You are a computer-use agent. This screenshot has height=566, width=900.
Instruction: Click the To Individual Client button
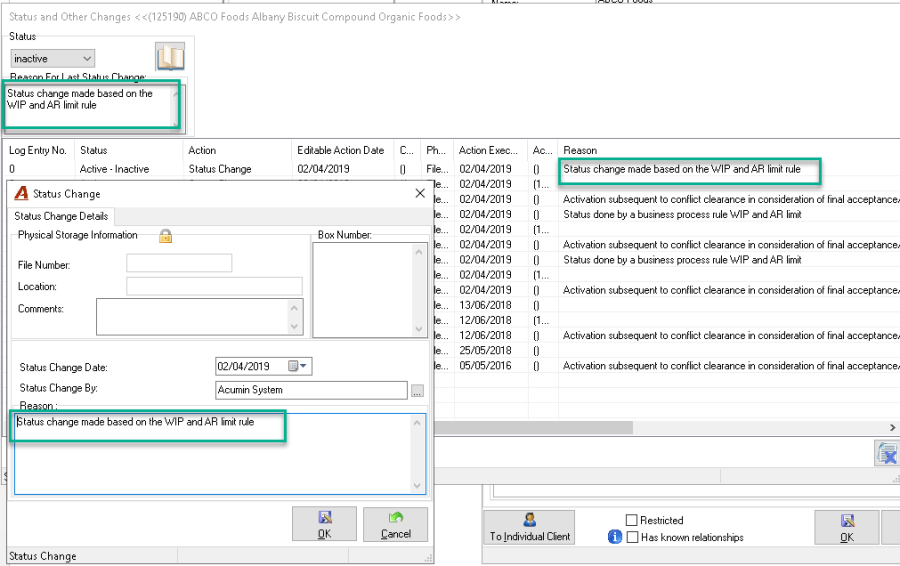click(x=529, y=527)
